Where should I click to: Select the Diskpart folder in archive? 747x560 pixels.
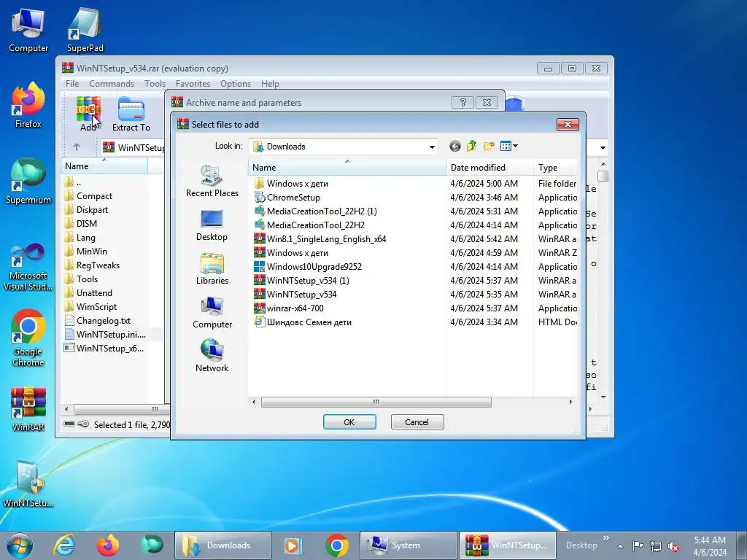(86, 210)
